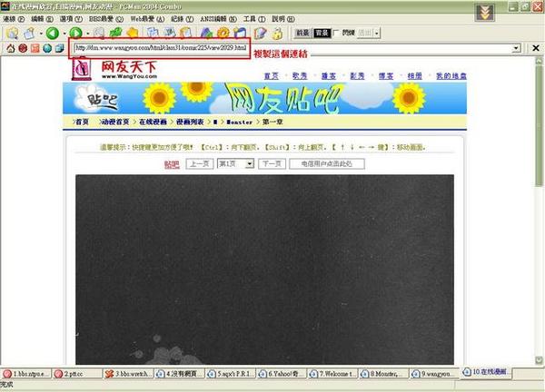
Task: Click the red round stop icon
Action: pos(23,48)
